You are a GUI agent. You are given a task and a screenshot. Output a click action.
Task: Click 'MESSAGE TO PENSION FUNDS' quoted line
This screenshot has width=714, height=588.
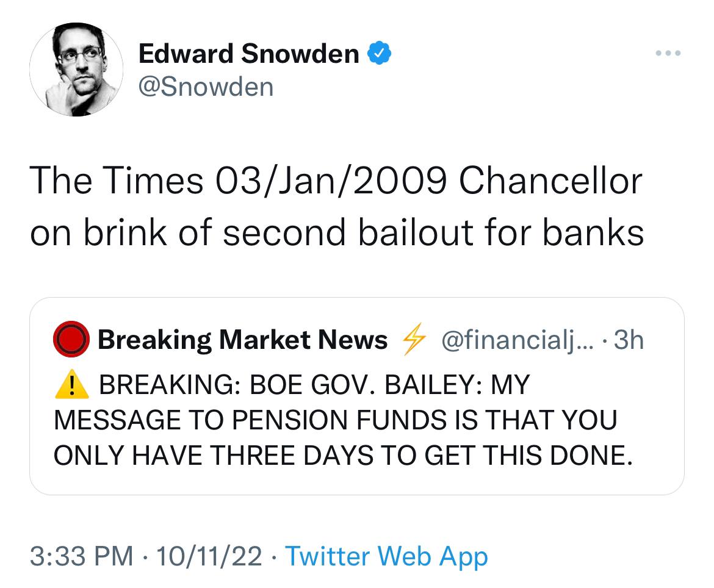tap(336, 420)
